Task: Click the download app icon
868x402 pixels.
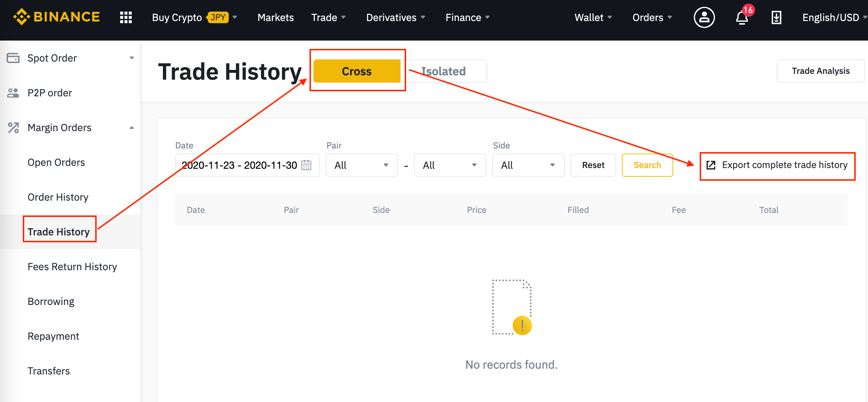Action: (x=776, y=17)
